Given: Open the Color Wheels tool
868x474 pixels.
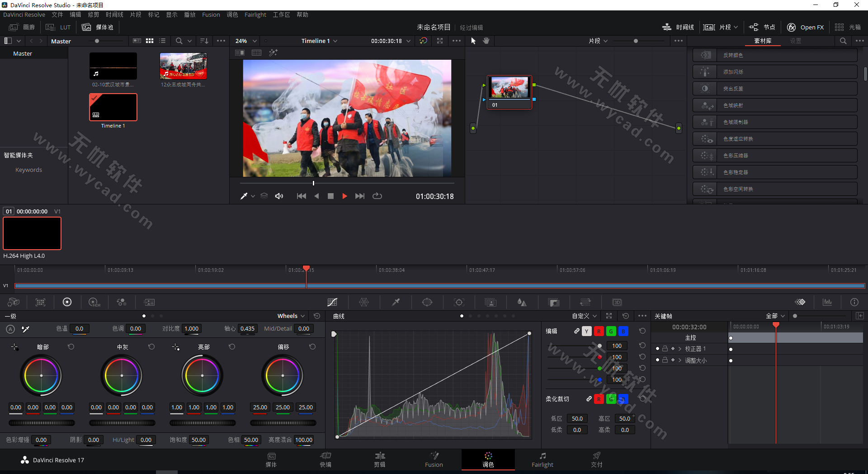Looking at the screenshot, I should 67,302.
